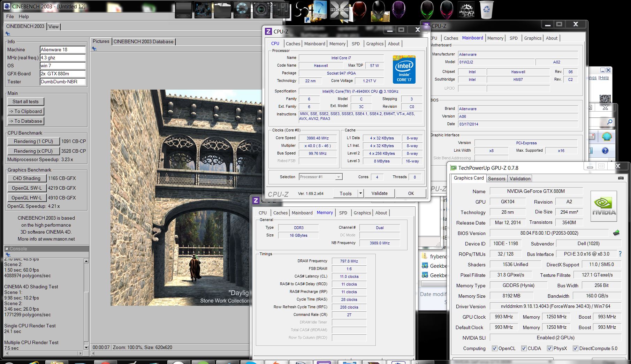Run the C4D Shading benchmark
Viewport: 631px width, 364px height.
pyautogui.click(x=27, y=178)
